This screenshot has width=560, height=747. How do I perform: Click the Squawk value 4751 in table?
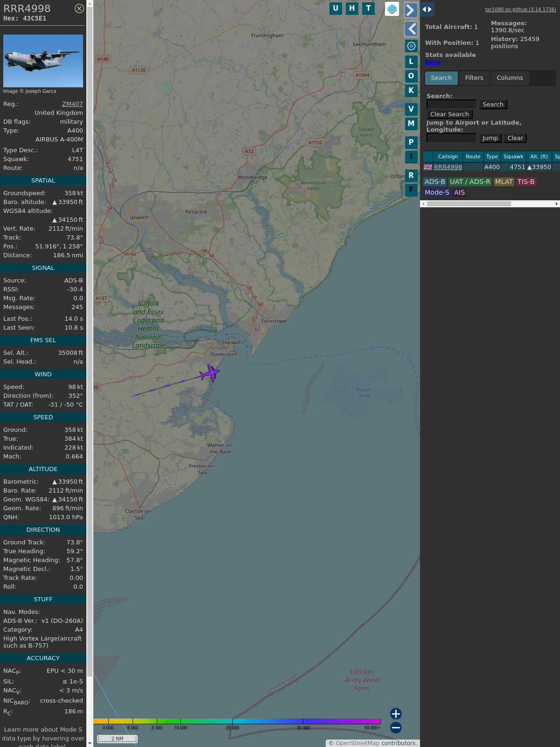pos(517,167)
